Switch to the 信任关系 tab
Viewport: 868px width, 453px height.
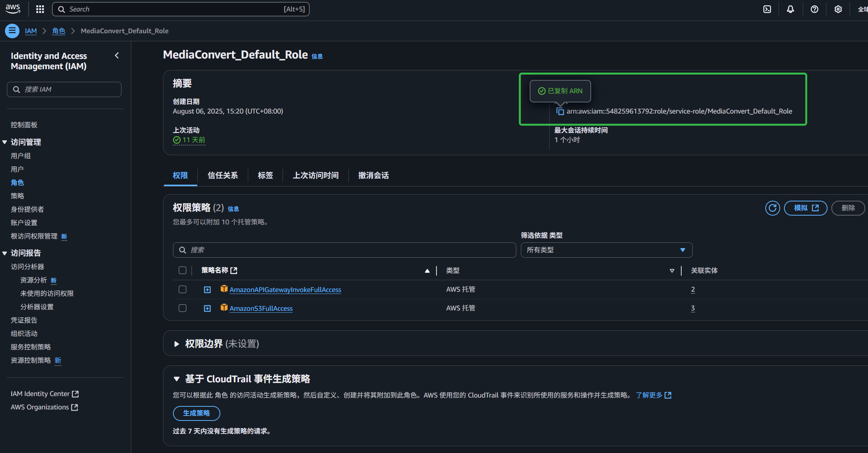point(223,175)
